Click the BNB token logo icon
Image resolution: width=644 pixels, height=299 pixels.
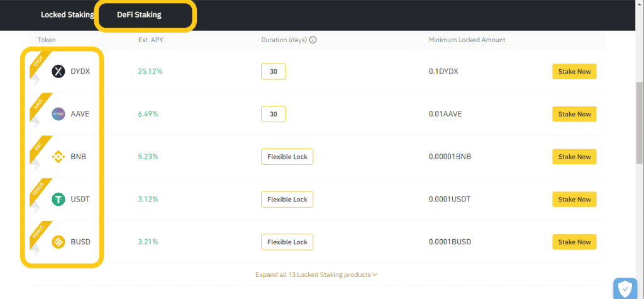[x=58, y=157]
